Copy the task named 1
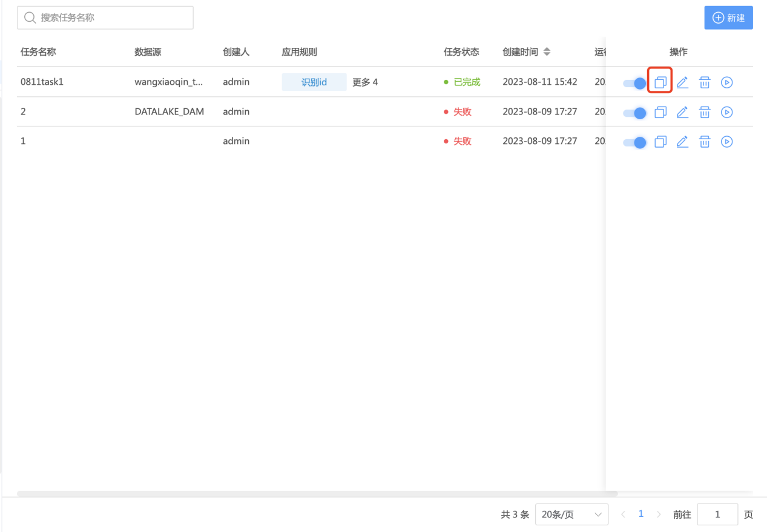Viewport: 767px width, 532px height. [x=660, y=142]
